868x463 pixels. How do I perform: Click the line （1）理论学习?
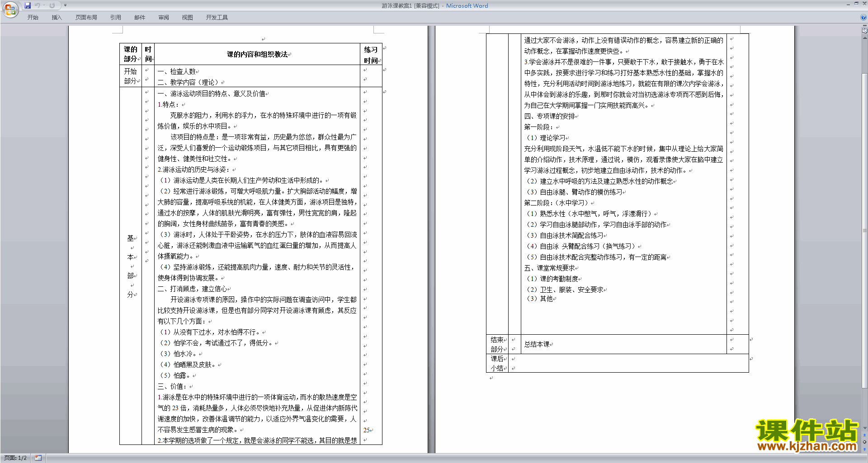point(545,138)
